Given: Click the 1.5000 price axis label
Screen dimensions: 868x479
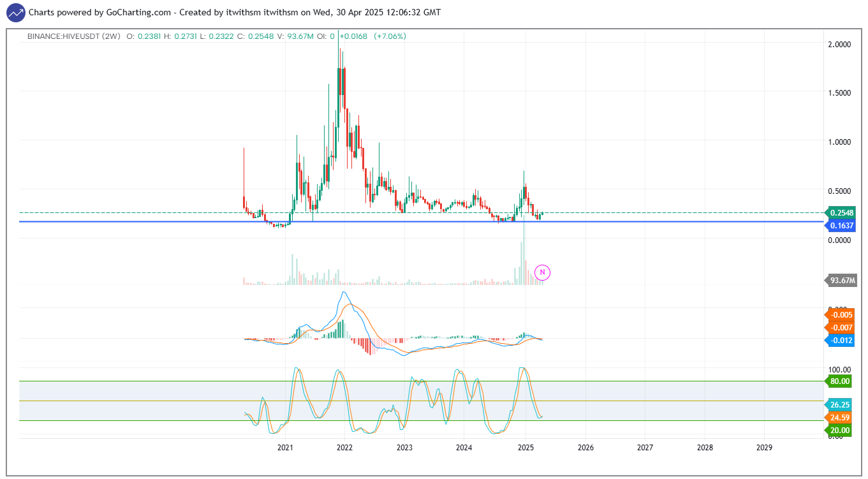Looking at the screenshot, I should tap(839, 93).
